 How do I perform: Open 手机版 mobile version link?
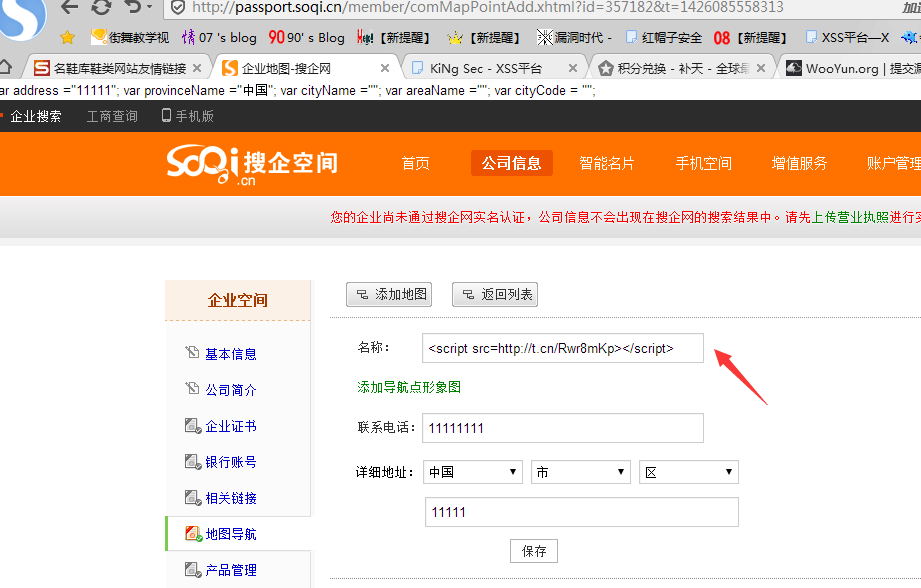tap(188, 116)
